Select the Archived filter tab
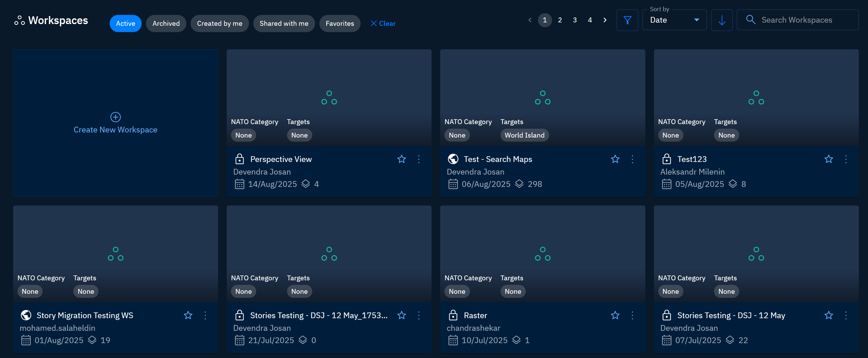The height and width of the screenshot is (358, 868). pos(166,24)
